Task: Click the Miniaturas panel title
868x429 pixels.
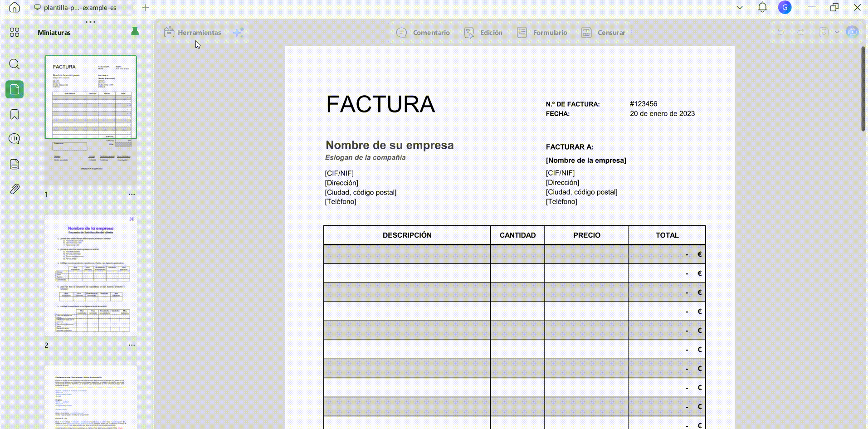Action: tap(54, 33)
